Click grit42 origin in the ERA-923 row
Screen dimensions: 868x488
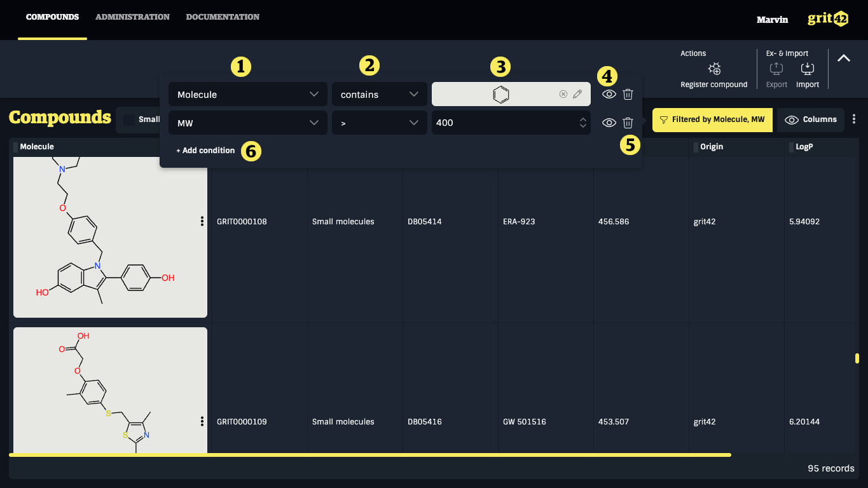pyautogui.click(x=705, y=222)
